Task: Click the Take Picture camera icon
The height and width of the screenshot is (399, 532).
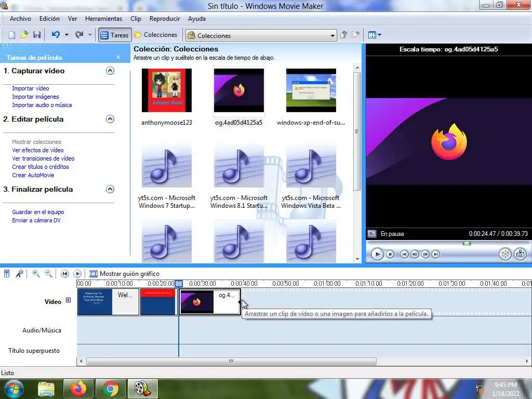Action: (521, 254)
